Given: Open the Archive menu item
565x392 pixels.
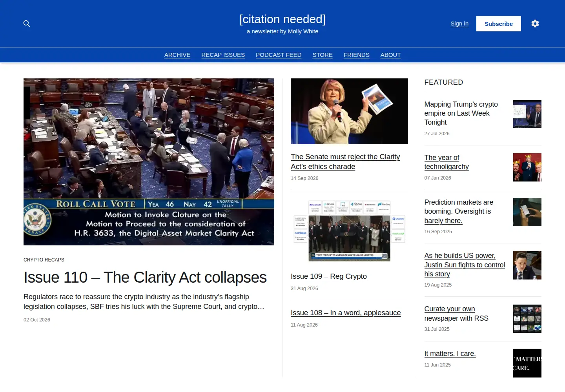Looking at the screenshot, I should [177, 55].
